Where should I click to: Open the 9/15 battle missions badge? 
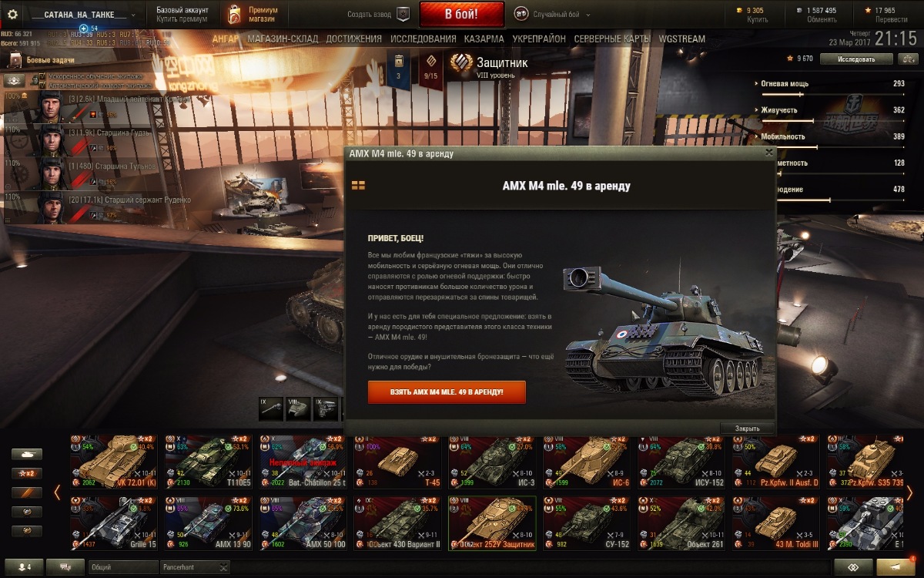point(431,69)
